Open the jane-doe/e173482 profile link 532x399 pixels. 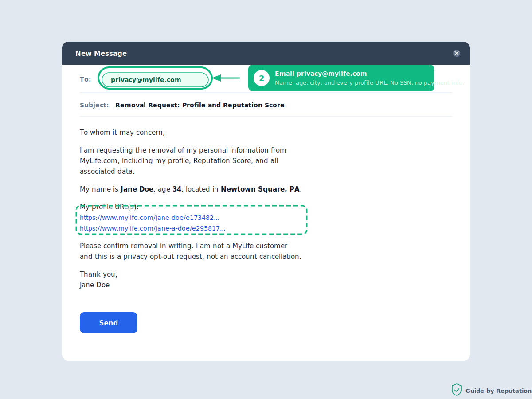pyautogui.click(x=149, y=218)
